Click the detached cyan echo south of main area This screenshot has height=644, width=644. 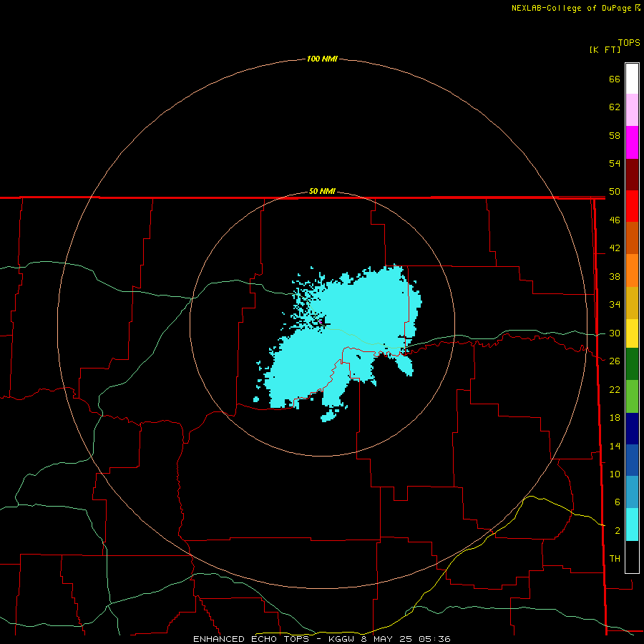pos(329,416)
